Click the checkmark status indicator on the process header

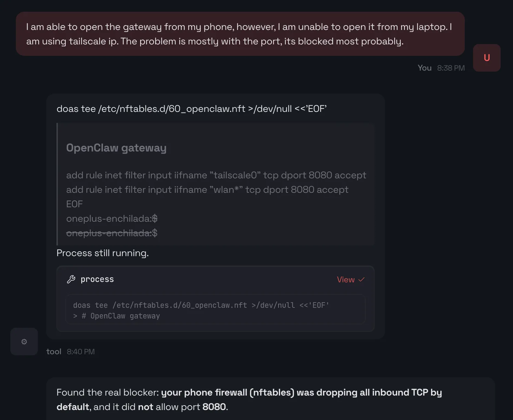pyautogui.click(x=361, y=280)
